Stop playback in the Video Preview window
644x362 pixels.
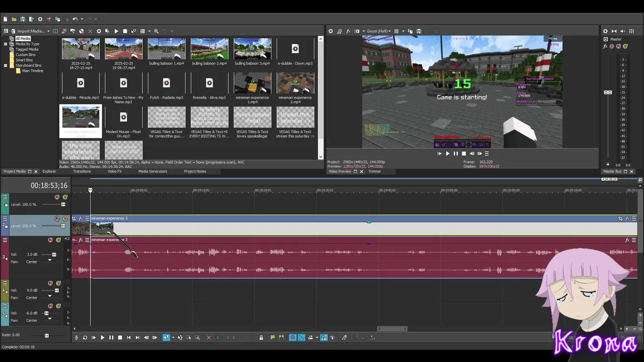click(x=464, y=154)
